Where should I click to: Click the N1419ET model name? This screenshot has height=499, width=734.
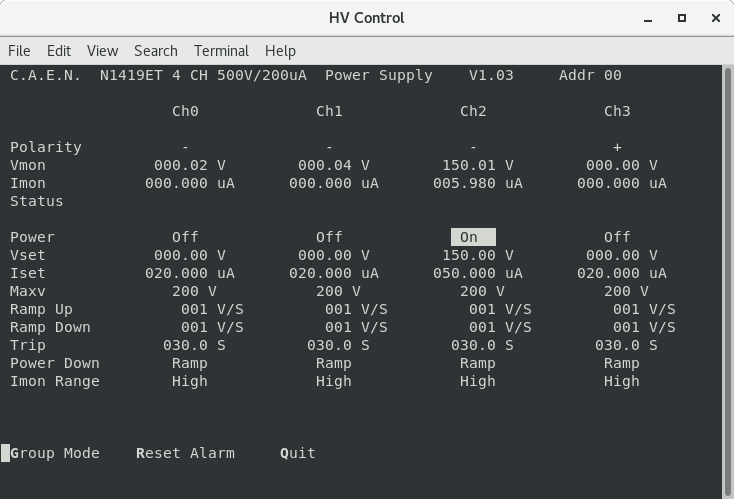click(x=131, y=75)
